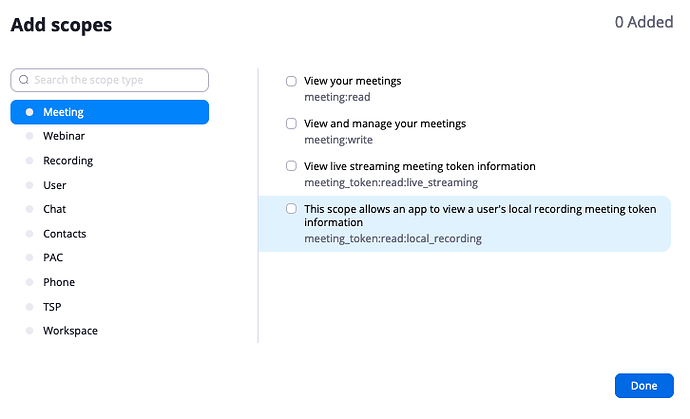Click the 0 Added counter label
Viewport: 690px width, 419px height.
(643, 23)
